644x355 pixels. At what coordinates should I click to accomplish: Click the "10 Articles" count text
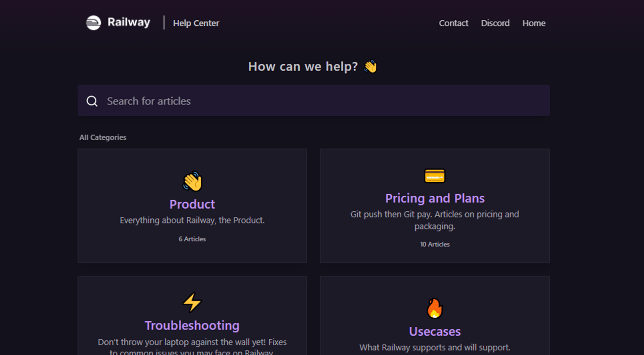[x=435, y=244]
